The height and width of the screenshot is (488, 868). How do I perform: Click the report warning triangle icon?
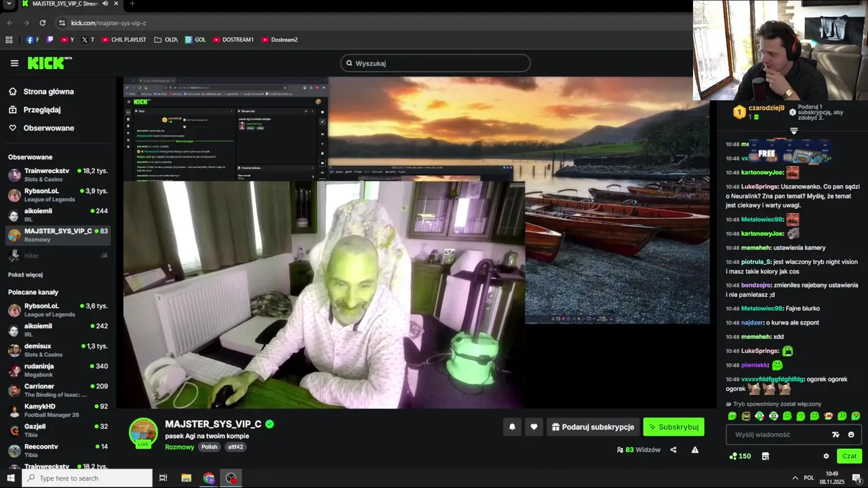[x=695, y=449]
